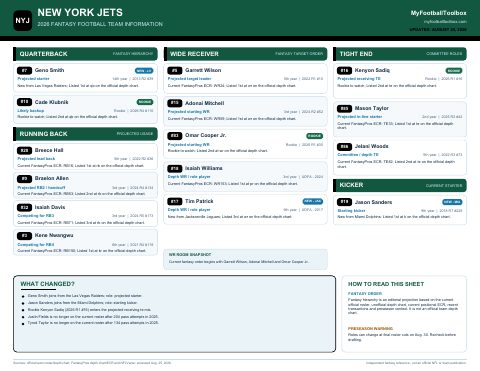The image size is (480, 371).
Task: Click the Jason Sanders player name
Action: [373, 202]
